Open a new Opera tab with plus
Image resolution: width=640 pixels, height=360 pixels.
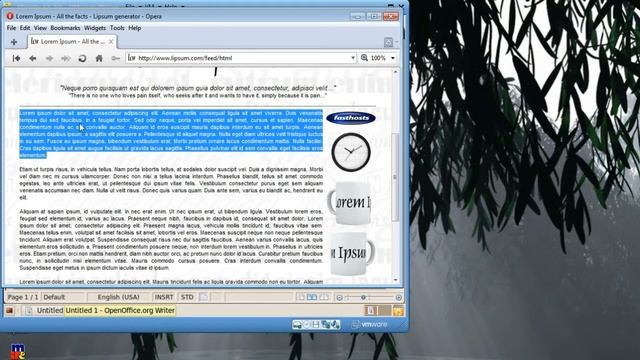point(14,42)
